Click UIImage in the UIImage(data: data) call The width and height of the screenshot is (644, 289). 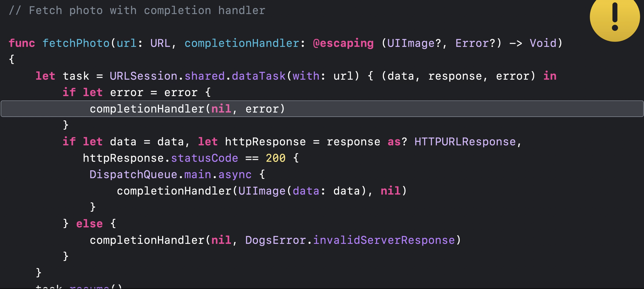coord(261,191)
